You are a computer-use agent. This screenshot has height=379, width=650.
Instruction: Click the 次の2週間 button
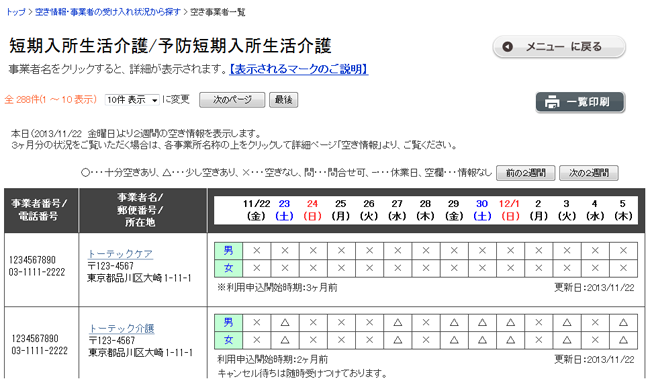[589, 173]
